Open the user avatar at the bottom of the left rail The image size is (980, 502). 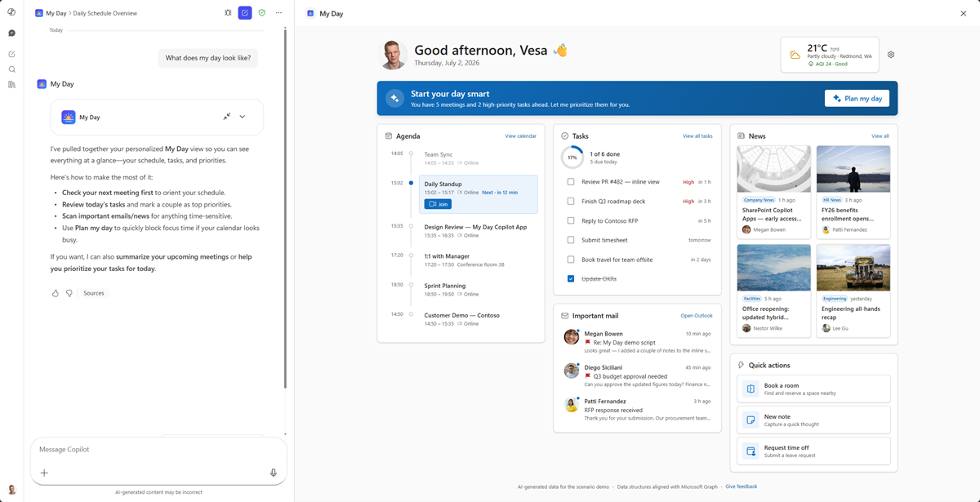[x=11, y=490]
